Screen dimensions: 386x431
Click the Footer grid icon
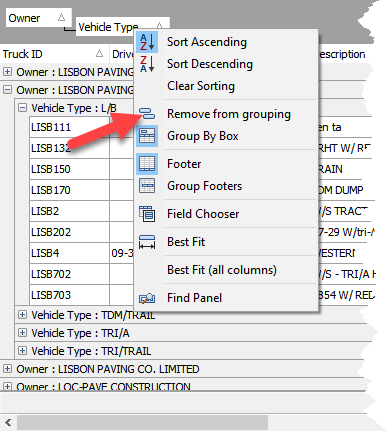coord(147,164)
